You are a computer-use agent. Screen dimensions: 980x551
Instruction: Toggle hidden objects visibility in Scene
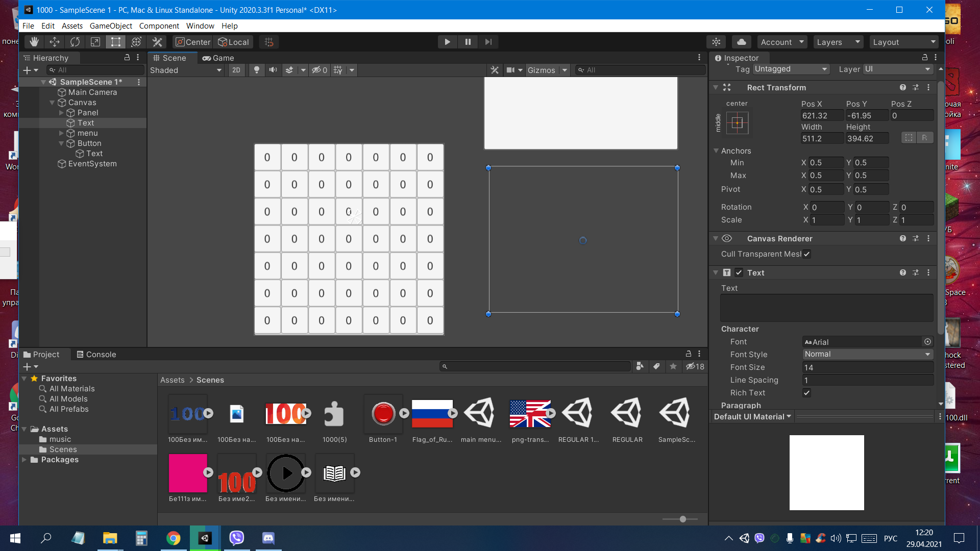click(319, 70)
